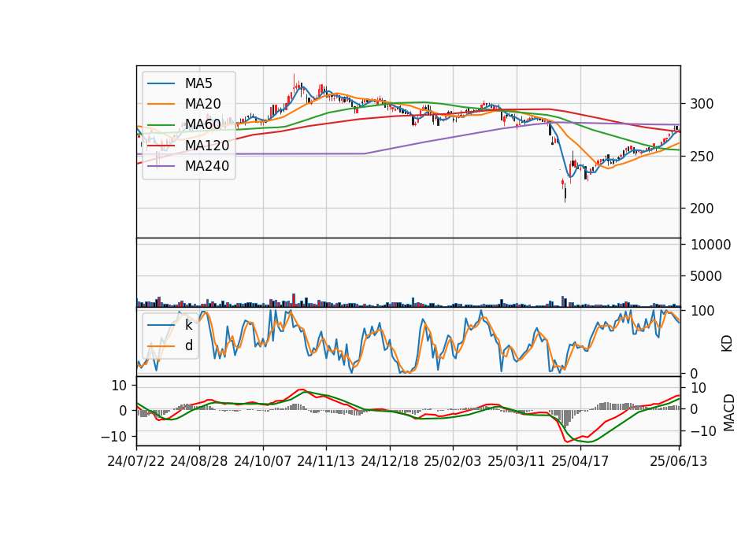Viewport: 756px width, 543px height.
Task: Click the MA120 legend label
Action: pos(207,145)
